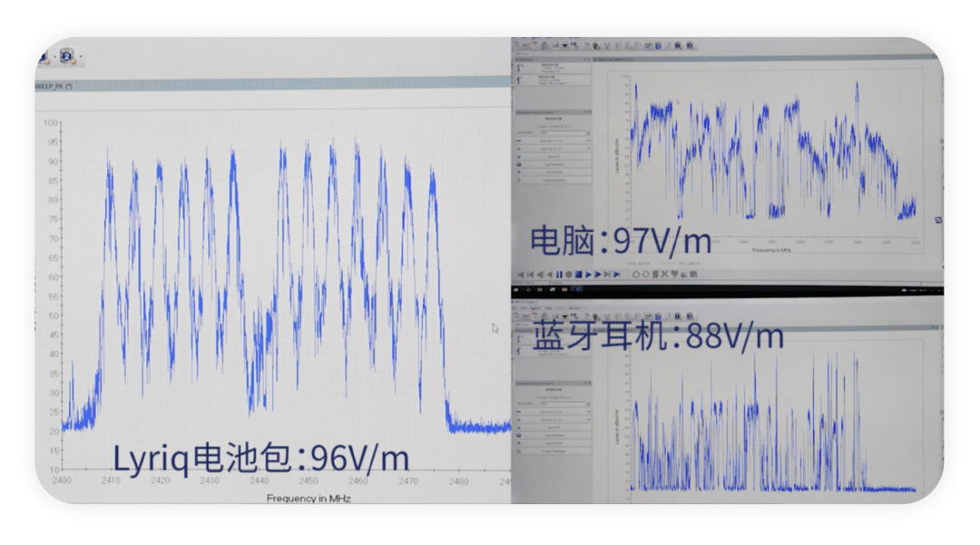
Task: Click Stop Movement in the upper-right window
Action: click(x=554, y=164)
